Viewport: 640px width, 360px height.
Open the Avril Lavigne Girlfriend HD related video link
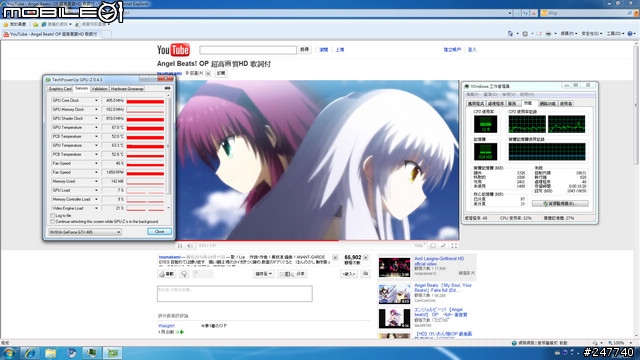(x=439, y=261)
